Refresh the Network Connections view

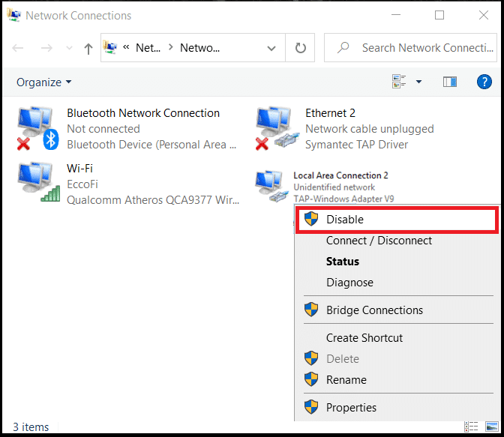pyautogui.click(x=301, y=48)
